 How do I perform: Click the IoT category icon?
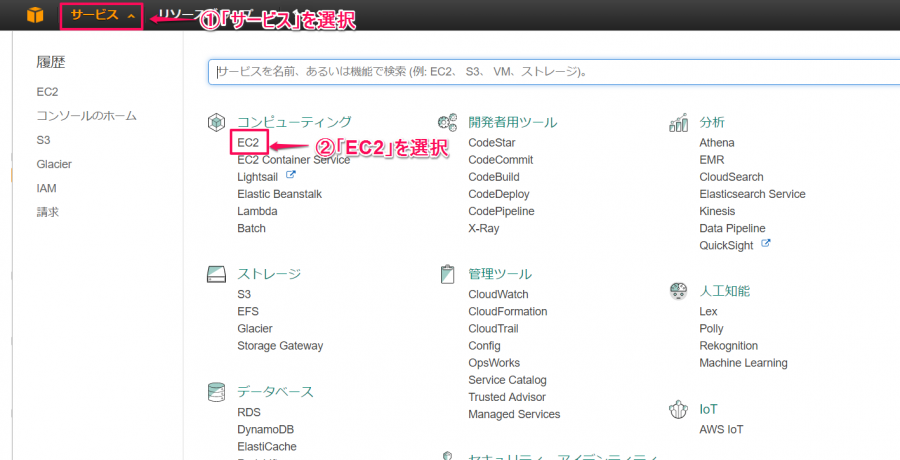[x=678, y=409]
